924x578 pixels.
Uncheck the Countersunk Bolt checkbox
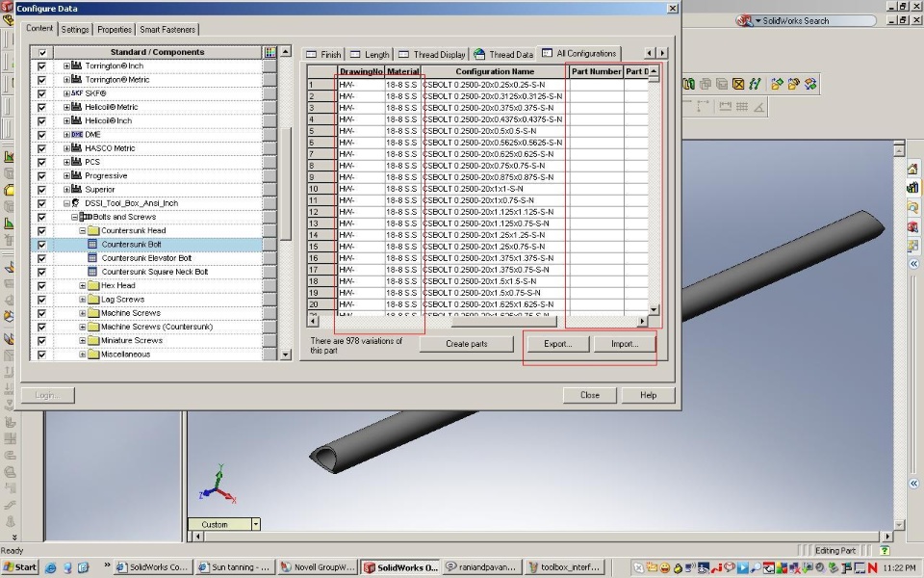click(41, 244)
